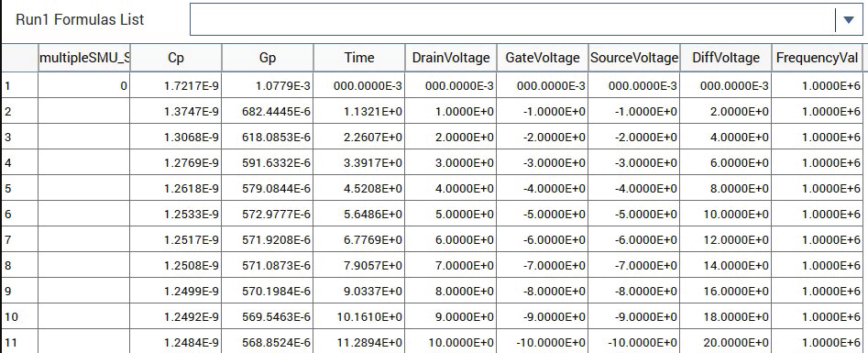Click the Time cell 4.5208E+0

pos(359,188)
